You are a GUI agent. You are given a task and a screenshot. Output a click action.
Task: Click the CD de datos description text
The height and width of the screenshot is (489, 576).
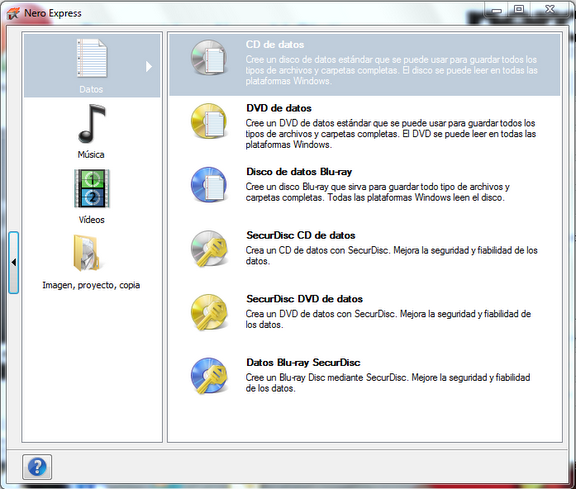click(x=392, y=70)
